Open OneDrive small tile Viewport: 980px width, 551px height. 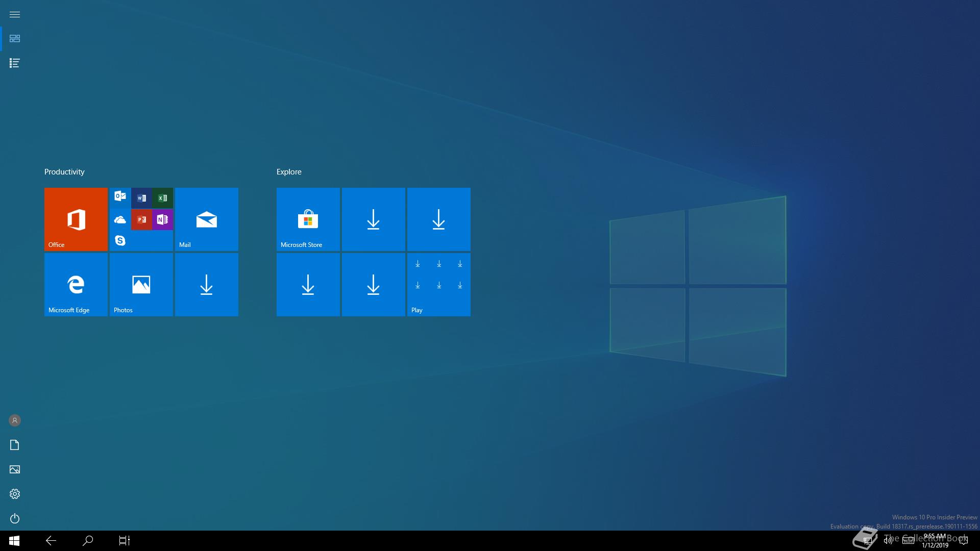[120, 219]
